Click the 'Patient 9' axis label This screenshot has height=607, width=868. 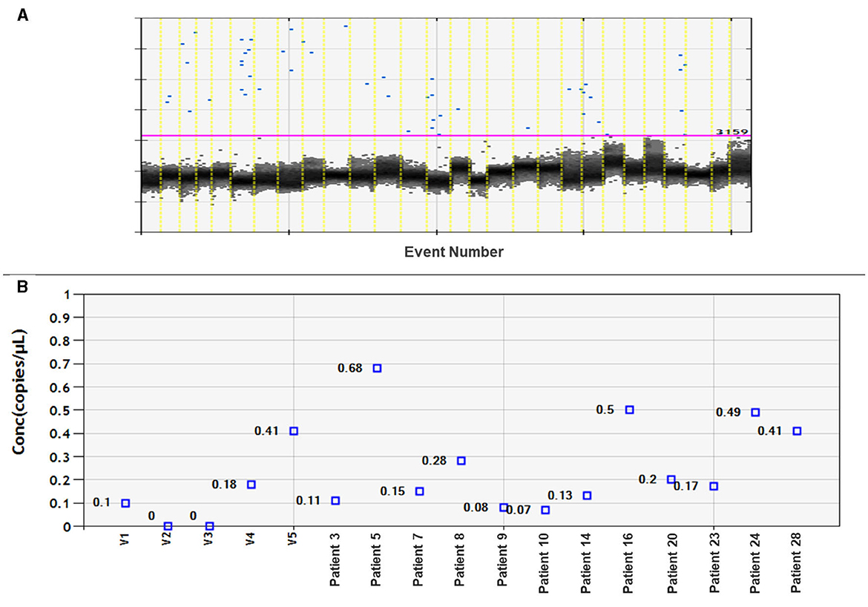pyautogui.click(x=503, y=560)
